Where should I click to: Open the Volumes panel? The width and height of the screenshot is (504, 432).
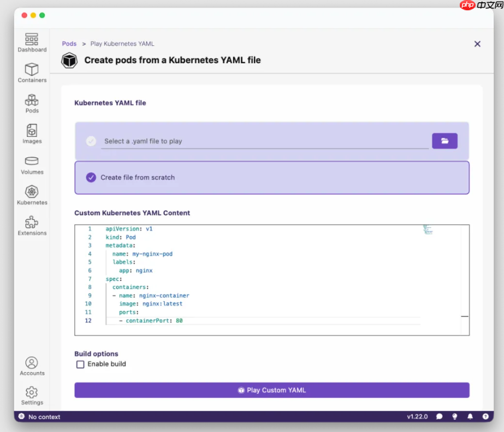click(32, 164)
